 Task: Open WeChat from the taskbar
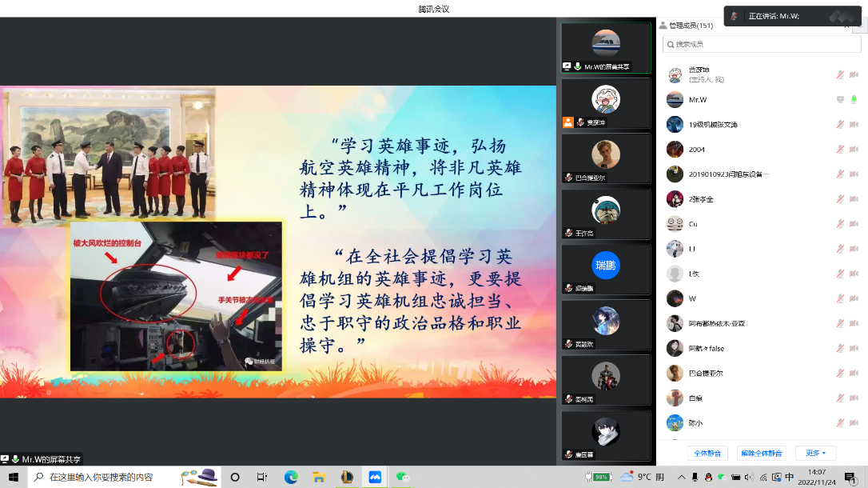click(x=404, y=477)
